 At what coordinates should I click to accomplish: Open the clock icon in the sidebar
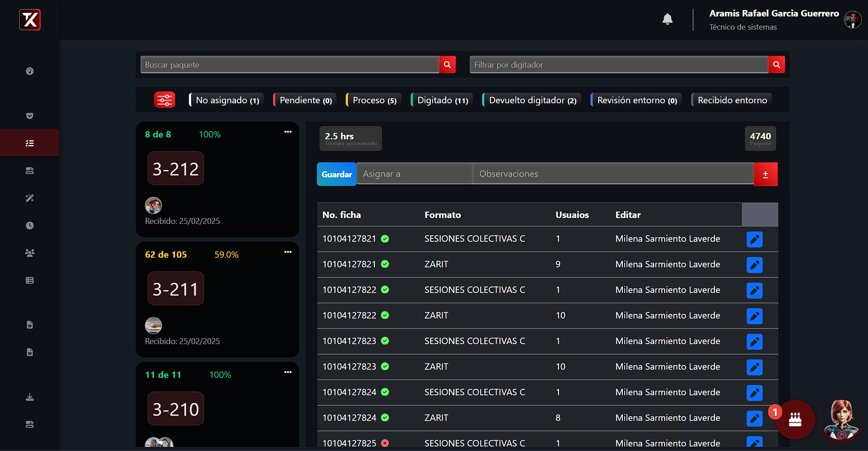pyautogui.click(x=30, y=225)
